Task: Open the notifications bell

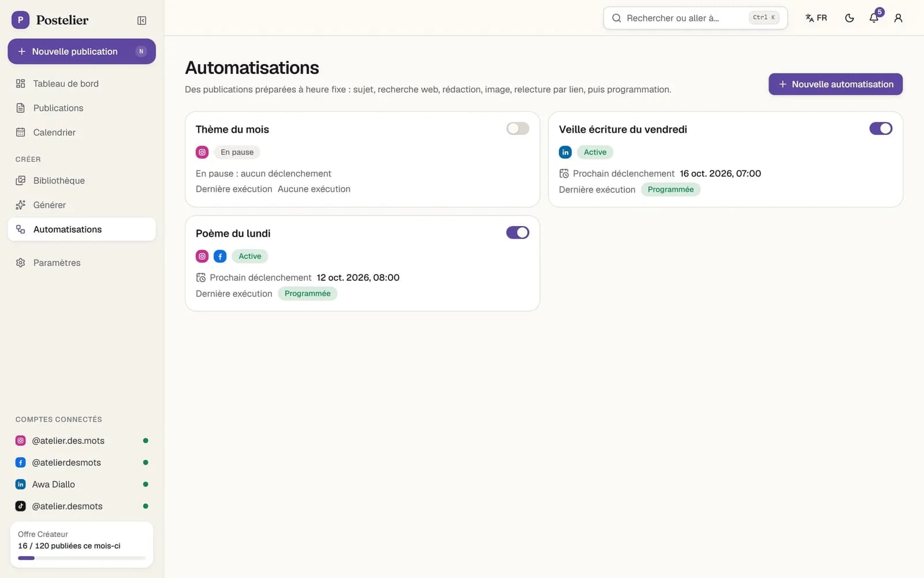Action: 874,18
